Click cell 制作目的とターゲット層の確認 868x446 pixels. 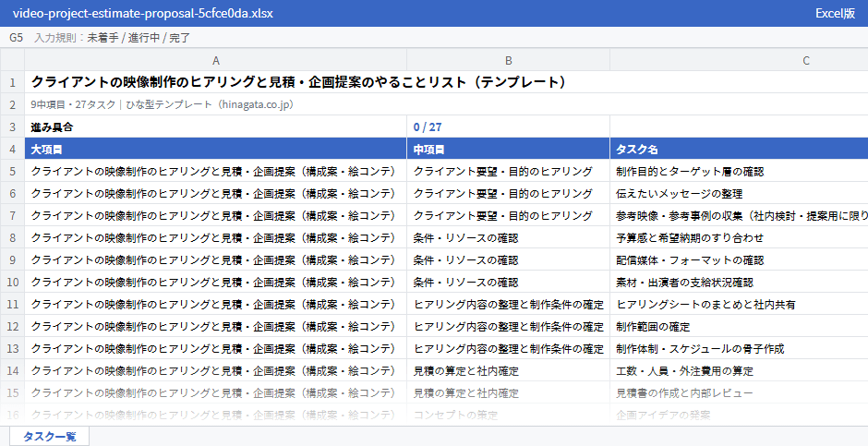(739, 171)
